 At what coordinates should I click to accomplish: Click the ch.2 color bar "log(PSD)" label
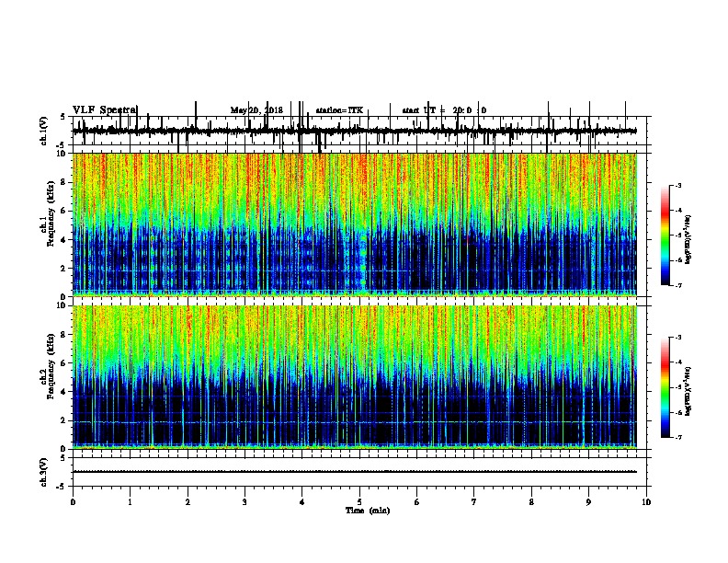[x=688, y=391]
